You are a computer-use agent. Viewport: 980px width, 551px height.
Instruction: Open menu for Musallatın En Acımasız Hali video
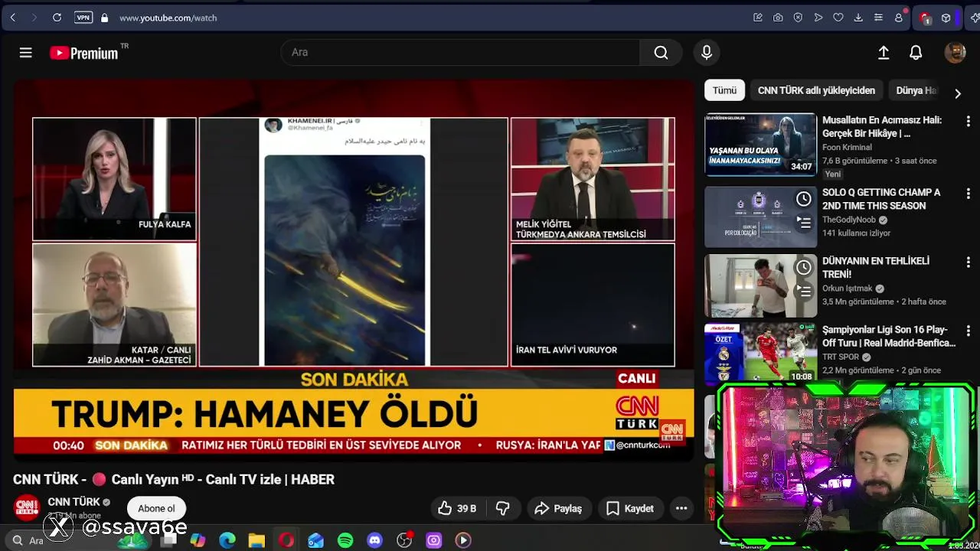[968, 122]
